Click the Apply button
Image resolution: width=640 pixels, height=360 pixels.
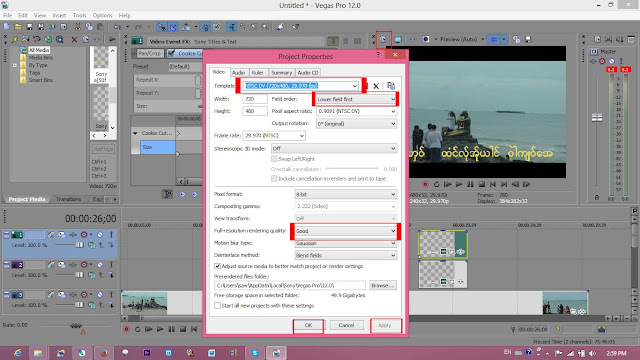click(x=384, y=325)
